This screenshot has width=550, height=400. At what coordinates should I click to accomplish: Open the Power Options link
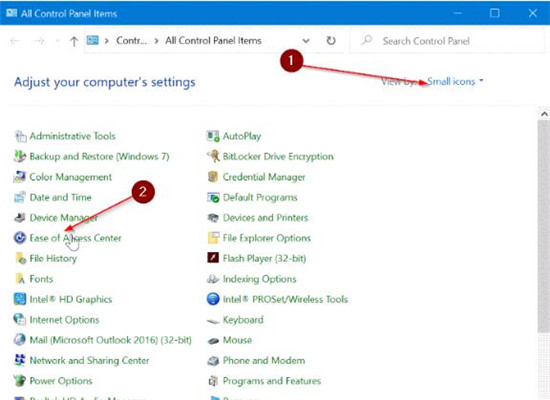pyautogui.click(x=61, y=381)
